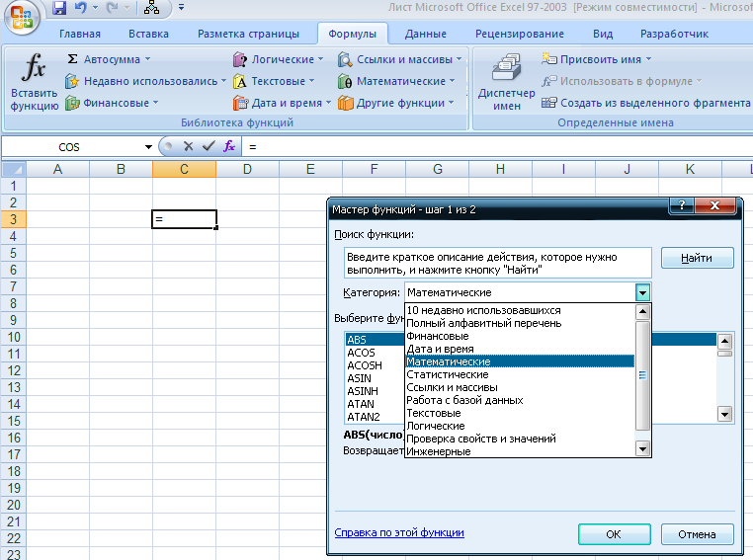Click the category list scroll-up arrow
The width and height of the screenshot is (753, 560).
pyautogui.click(x=642, y=312)
